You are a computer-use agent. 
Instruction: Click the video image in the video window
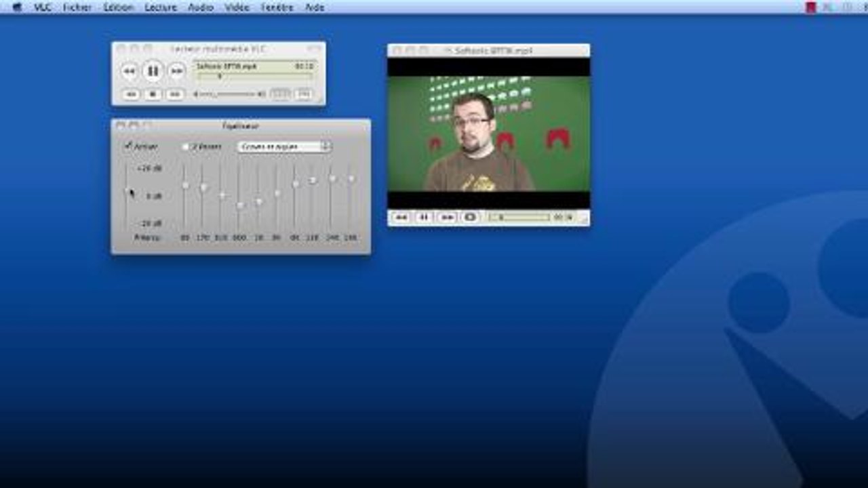point(488,134)
